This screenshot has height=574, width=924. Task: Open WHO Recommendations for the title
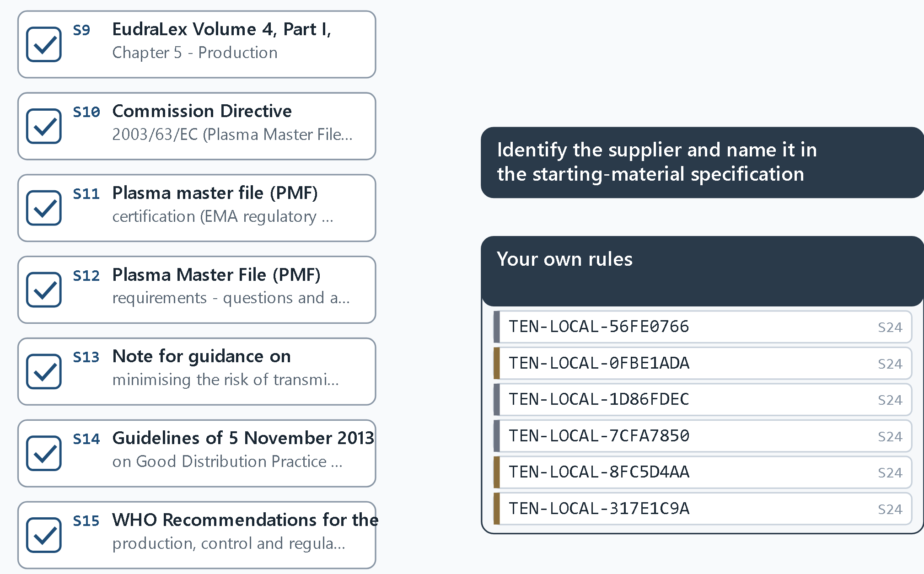click(x=245, y=520)
